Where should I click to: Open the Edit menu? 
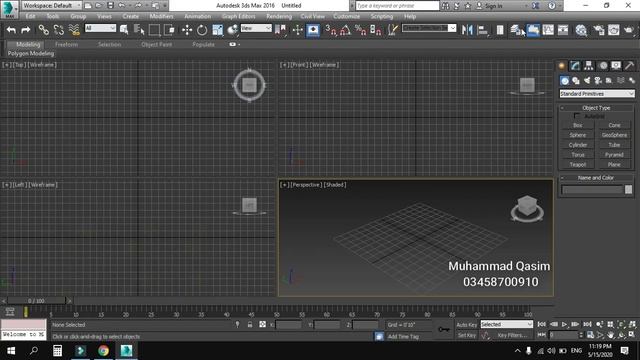(30, 16)
